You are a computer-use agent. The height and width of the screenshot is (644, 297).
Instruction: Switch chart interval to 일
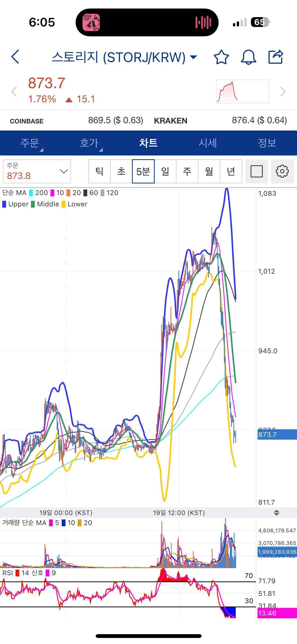[x=165, y=171]
